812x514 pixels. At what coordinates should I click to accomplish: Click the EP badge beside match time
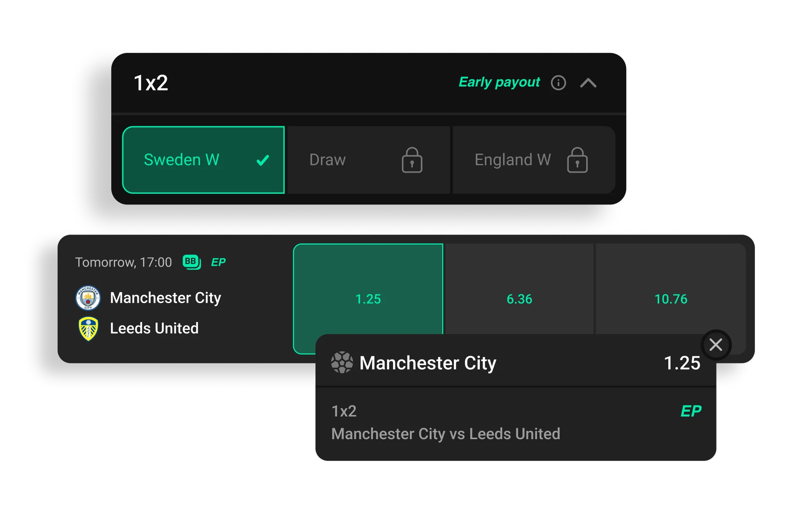[218, 262]
